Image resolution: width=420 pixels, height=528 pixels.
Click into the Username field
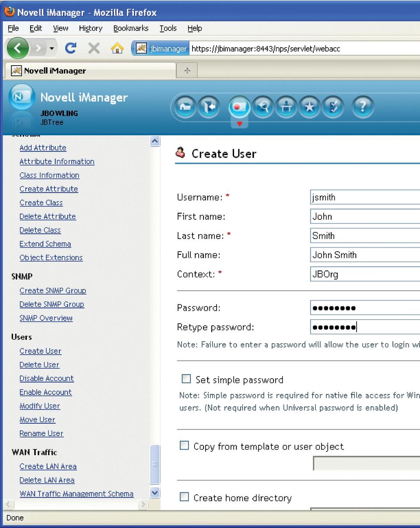[x=364, y=197]
